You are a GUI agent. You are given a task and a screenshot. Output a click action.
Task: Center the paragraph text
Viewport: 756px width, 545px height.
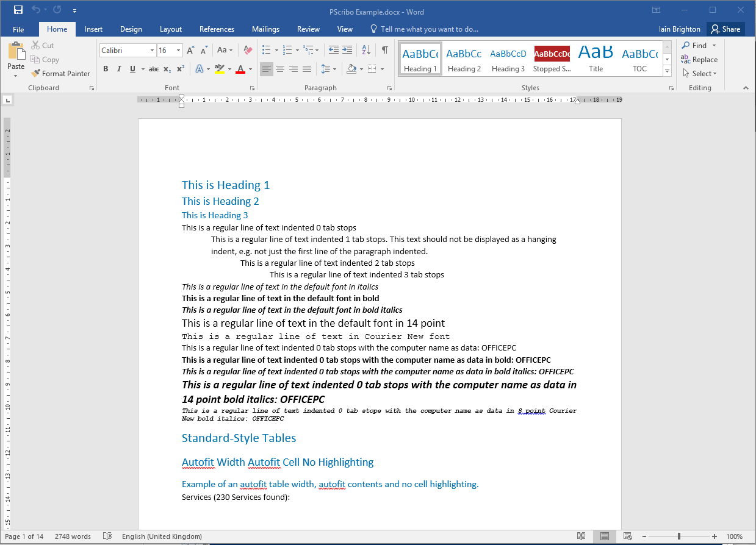pyautogui.click(x=280, y=69)
